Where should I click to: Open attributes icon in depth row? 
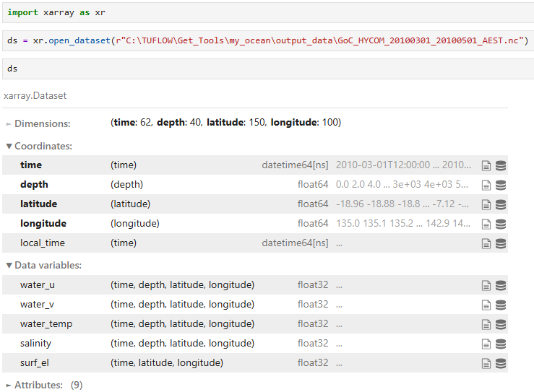(x=486, y=185)
